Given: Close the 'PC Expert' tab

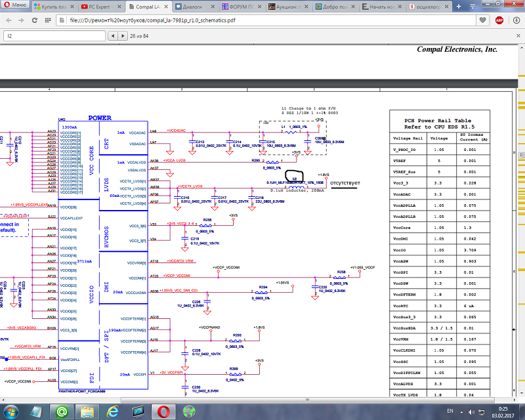Looking at the screenshot, I should (x=119, y=7).
